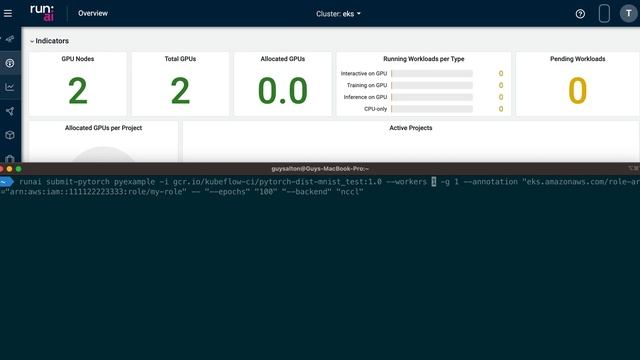640x360 pixels.
Task: Click the Interactive on GPU bar
Action: coord(432,73)
